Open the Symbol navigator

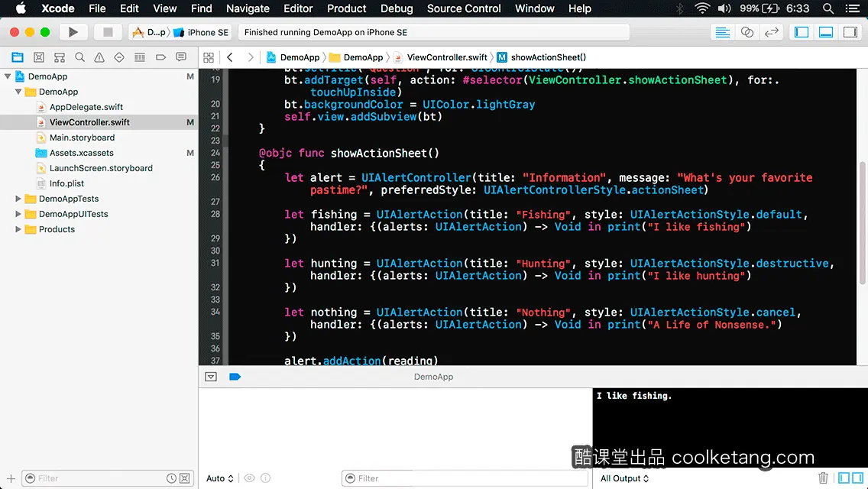[60, 57]
